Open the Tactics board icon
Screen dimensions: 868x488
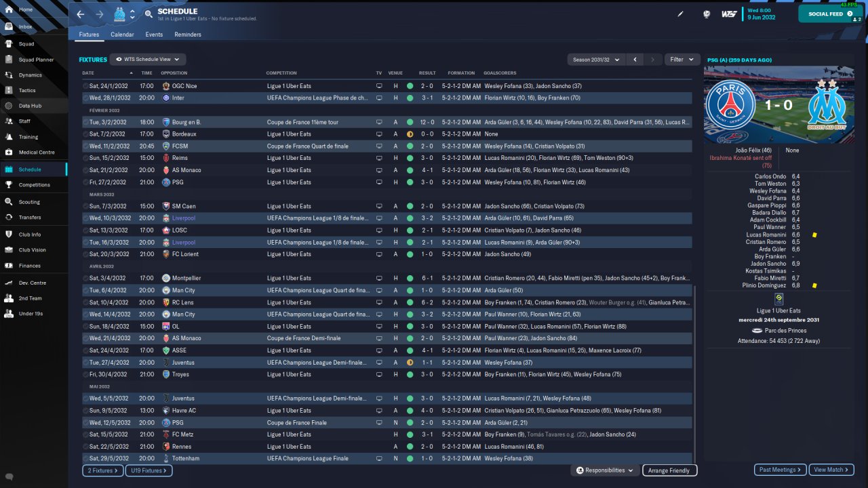coord(9,90)
